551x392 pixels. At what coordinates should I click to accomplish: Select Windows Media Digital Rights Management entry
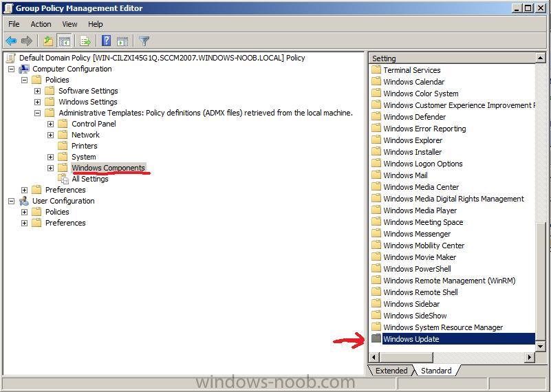tap(453, 199)
